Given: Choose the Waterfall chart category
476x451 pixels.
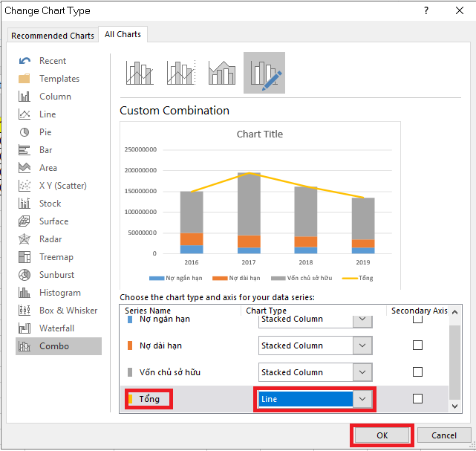Looking at the screenshot, I should (56, 328).
